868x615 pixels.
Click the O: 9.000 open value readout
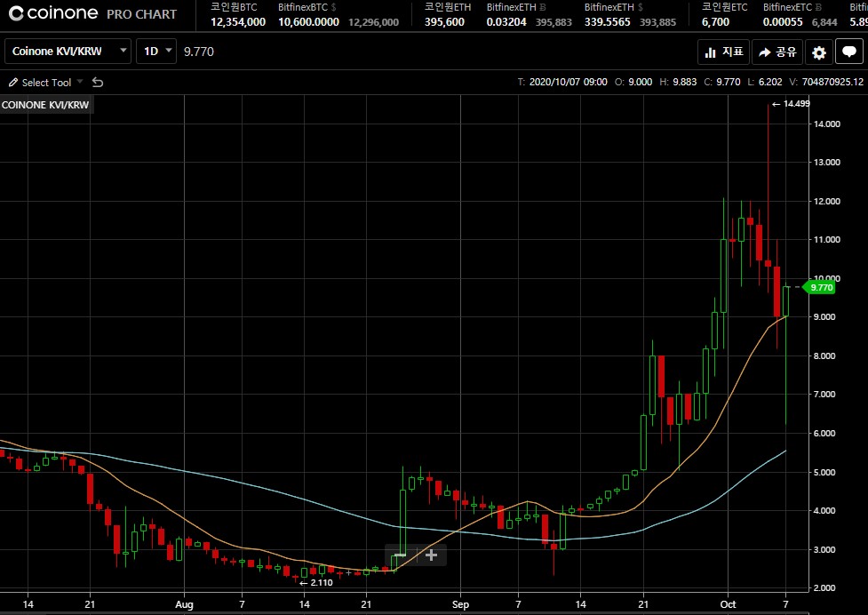click(633, 82)
